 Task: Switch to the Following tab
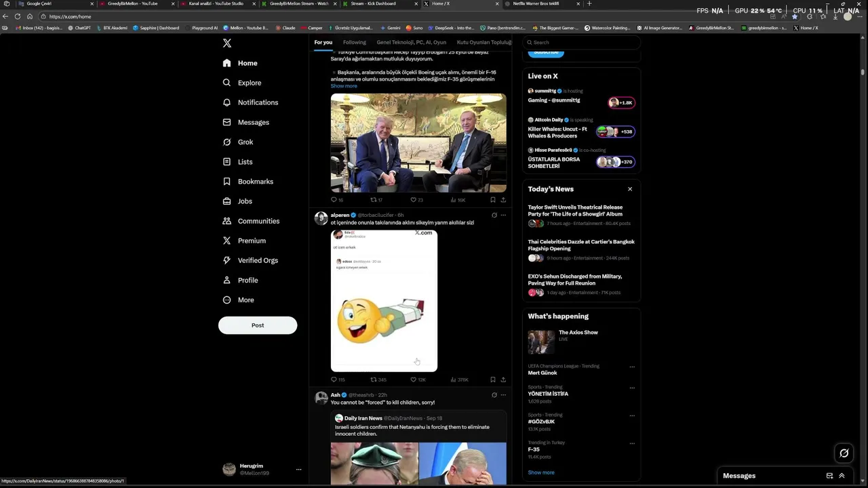[x=354, y=42]
